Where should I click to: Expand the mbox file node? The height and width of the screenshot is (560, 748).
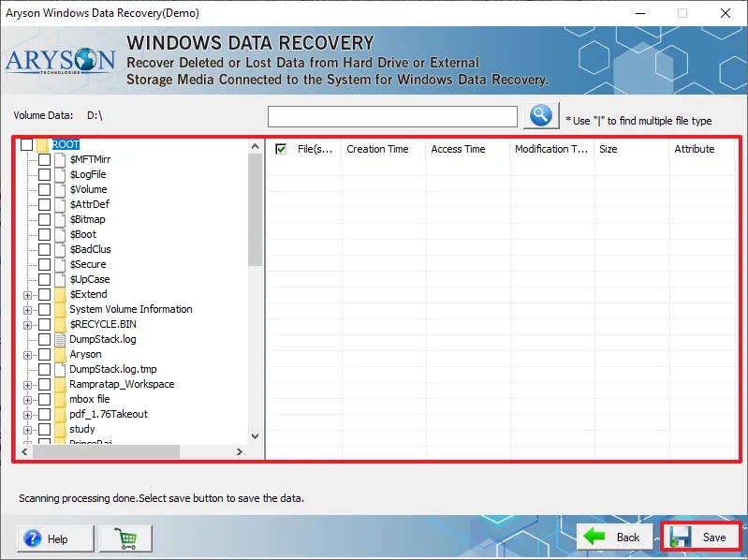[x=28, y=400]
